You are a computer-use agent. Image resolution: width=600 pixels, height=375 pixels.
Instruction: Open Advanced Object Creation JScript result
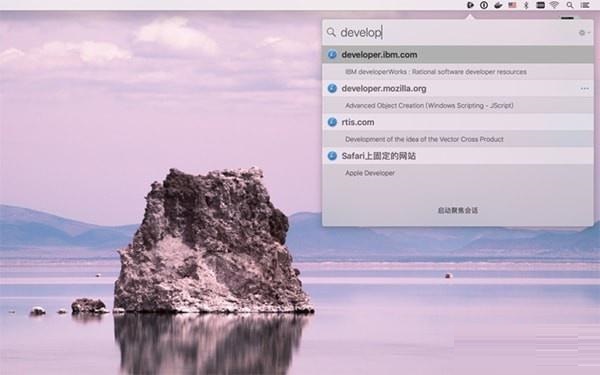pyautogui.click(x=458, y=105)
